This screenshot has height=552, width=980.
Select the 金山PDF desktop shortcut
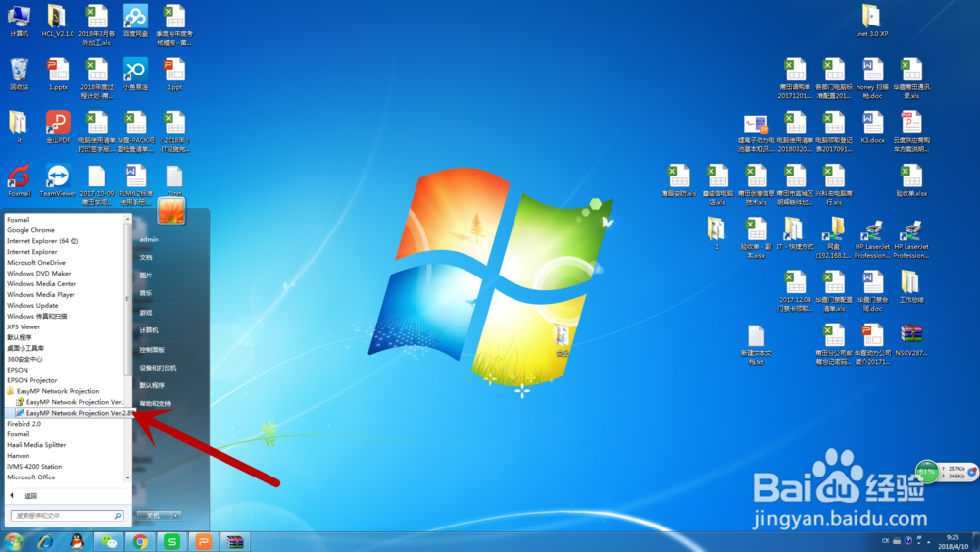[x=58, y=126]
